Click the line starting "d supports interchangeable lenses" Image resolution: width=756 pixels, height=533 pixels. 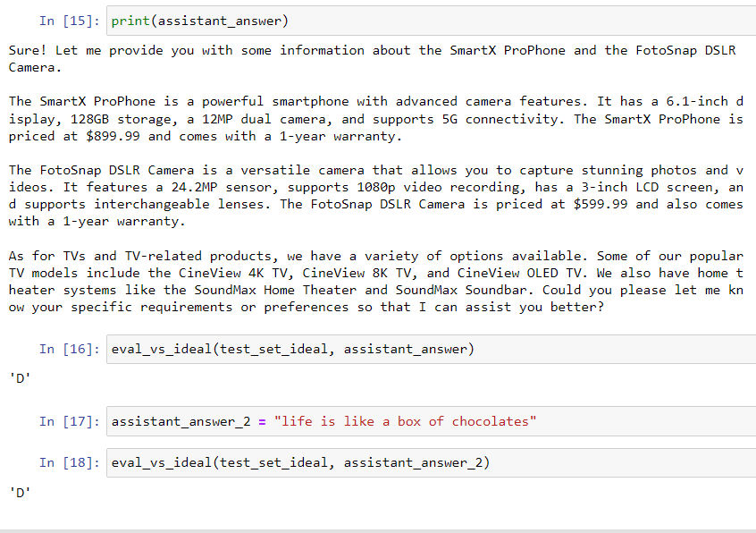click(x=376, y=204)
